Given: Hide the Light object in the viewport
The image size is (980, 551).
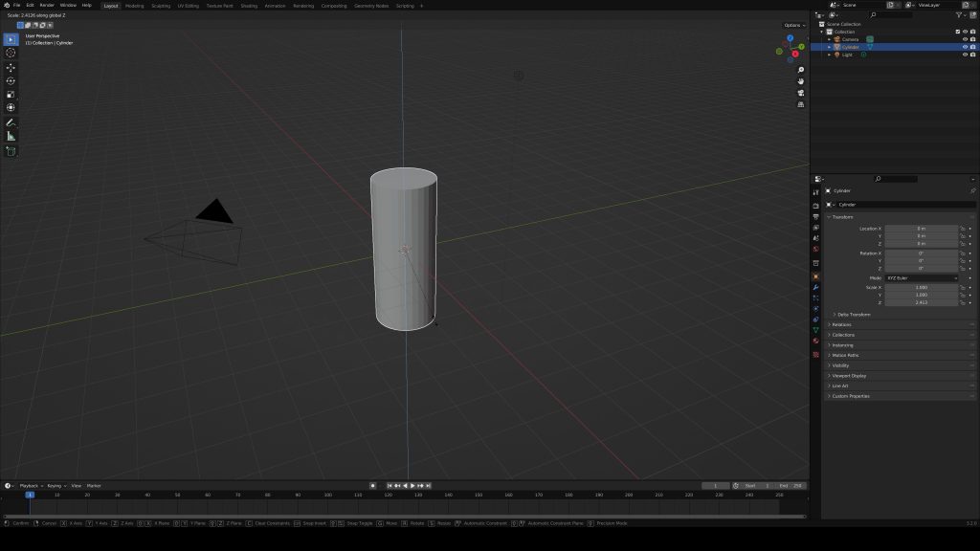Looking at the screenshot, I should 965,55.
